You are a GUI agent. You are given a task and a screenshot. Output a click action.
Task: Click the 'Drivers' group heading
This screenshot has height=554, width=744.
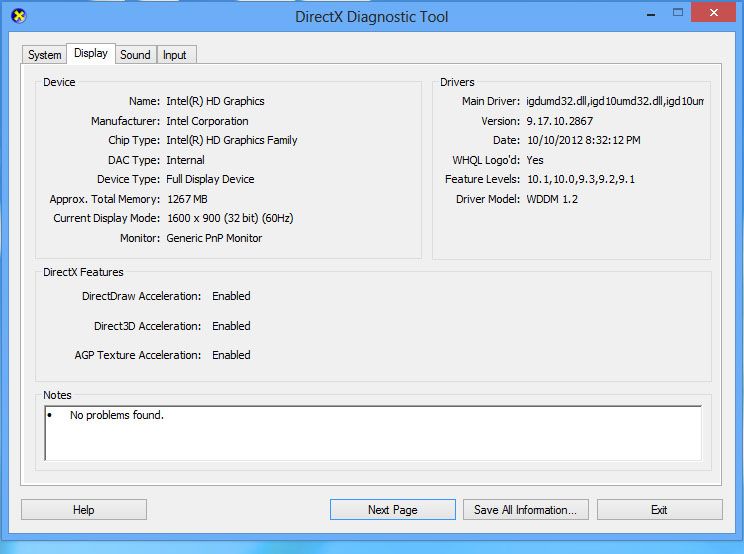(x=457, y=82)
